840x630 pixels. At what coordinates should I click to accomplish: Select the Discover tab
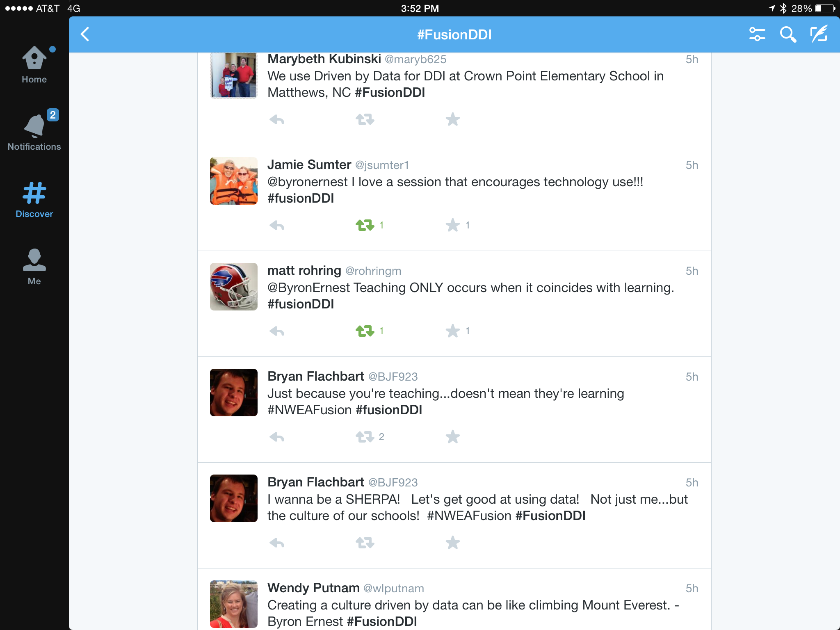(34, 200)
